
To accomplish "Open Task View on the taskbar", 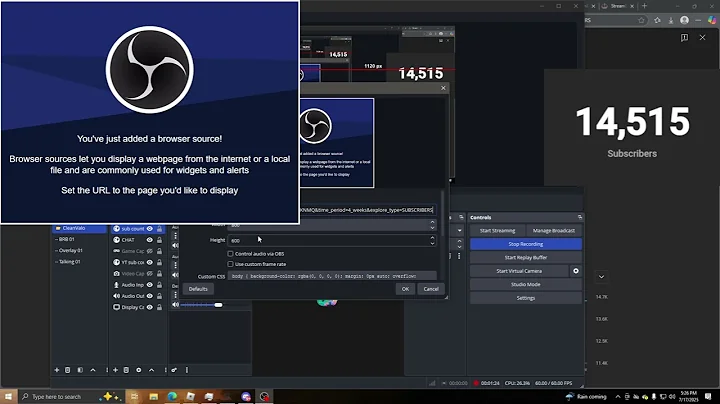I will 134,396.
